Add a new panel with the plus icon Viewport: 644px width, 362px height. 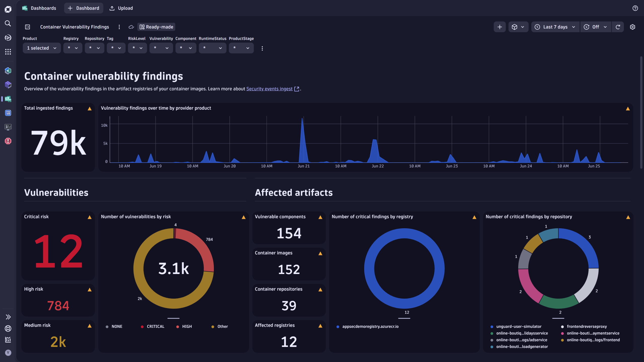(x=500, y=27)
